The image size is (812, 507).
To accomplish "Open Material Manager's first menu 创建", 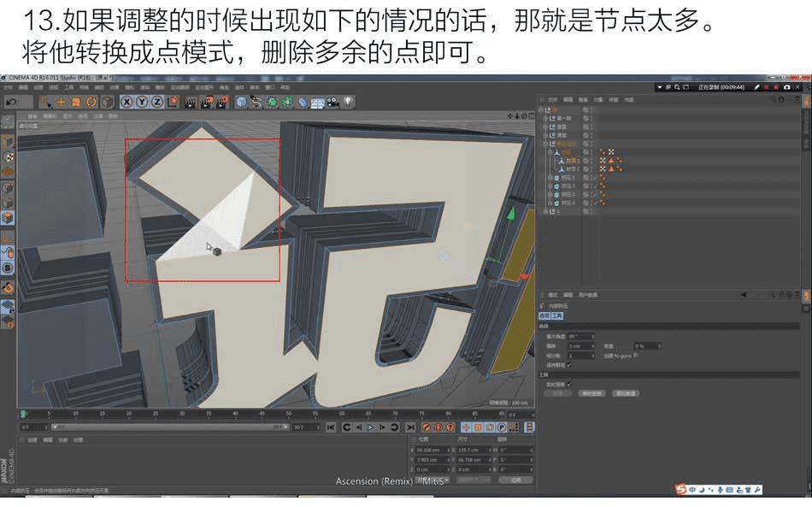I will tap(32, 440).
